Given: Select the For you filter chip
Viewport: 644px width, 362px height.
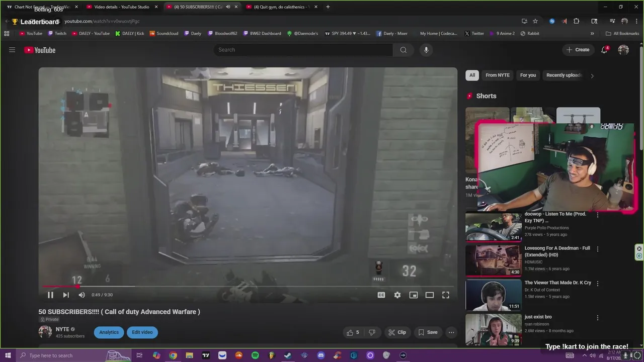Looking at the screenshot, I should (528, 75).
